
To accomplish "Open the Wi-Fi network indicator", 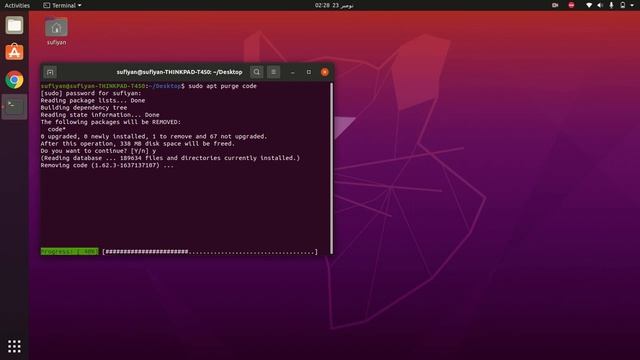I will [589, 5].
